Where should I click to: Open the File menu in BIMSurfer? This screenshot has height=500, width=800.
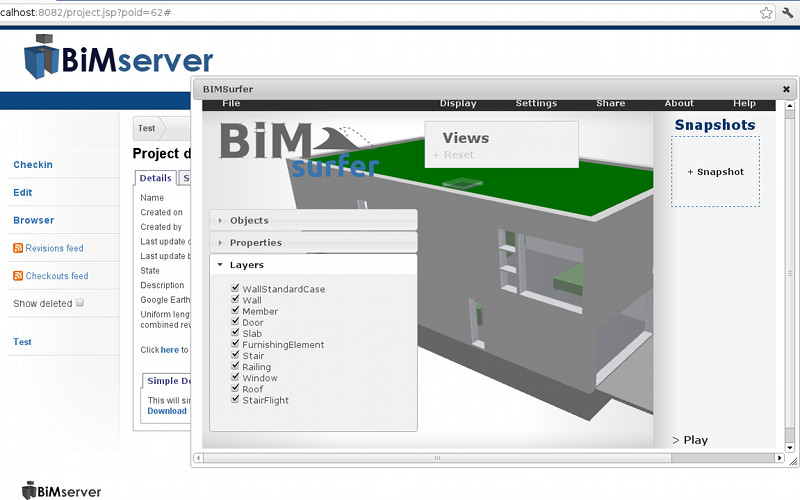click(x=231, y=103)
